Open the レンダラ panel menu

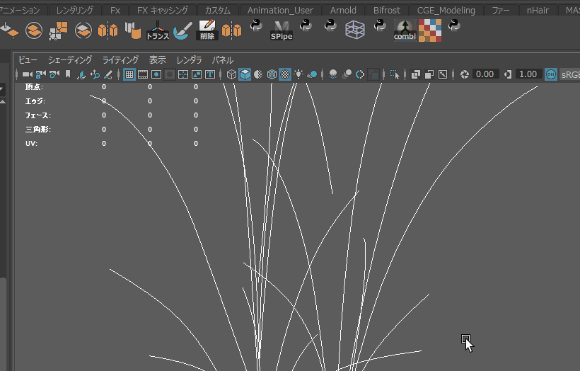tap(189, 60)
